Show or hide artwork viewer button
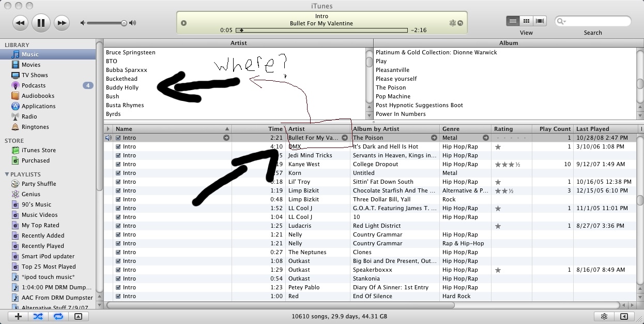The height and width of the screenshot is (324, 644). (78, 316)
